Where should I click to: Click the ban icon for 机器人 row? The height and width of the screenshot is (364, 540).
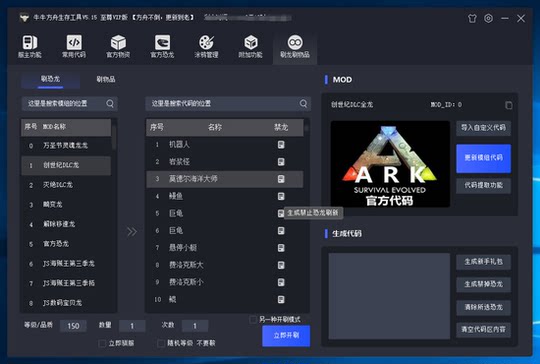[281, 145]
